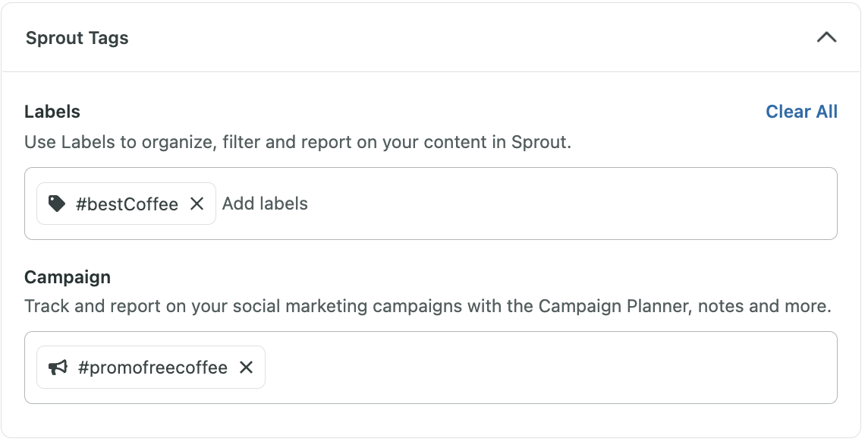This screenshot has width=868, height=442.
Task: Click the Sprout Tags title text
Action: (x=77, y=37)
